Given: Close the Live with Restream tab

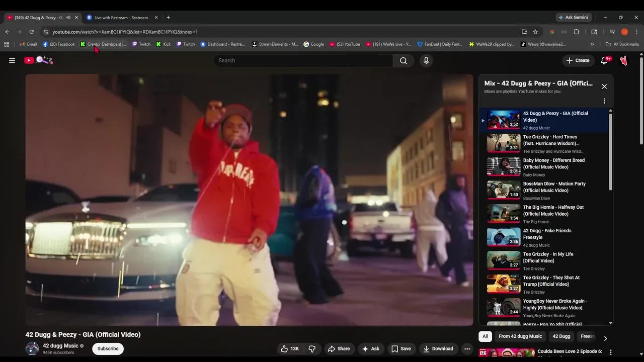Looking at the screenshot, I should [x=156, y=18].
